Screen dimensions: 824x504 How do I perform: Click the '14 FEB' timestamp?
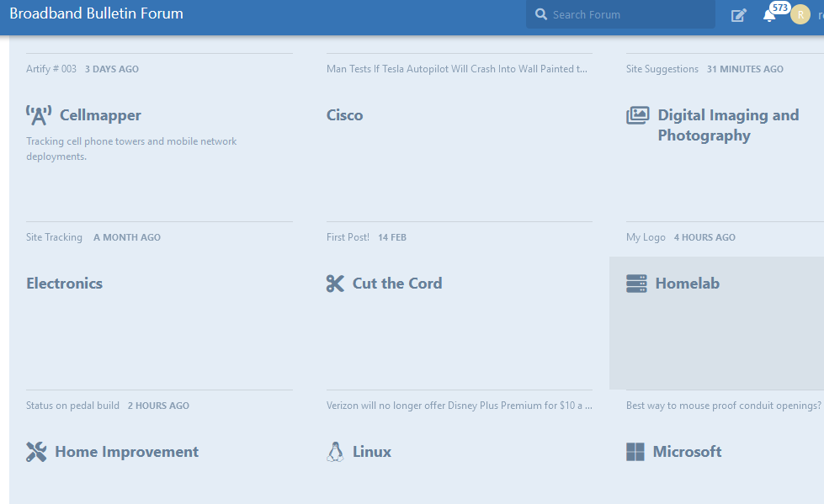tap(392, 237)
